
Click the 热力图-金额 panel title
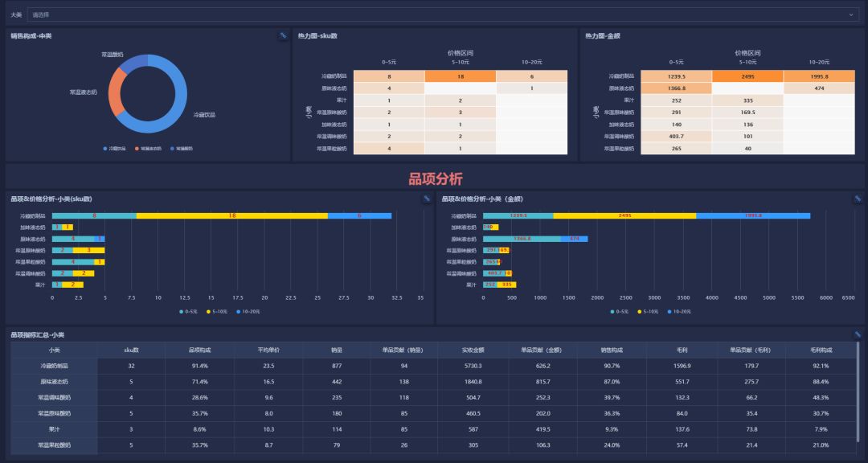click(x=603, y=36)
